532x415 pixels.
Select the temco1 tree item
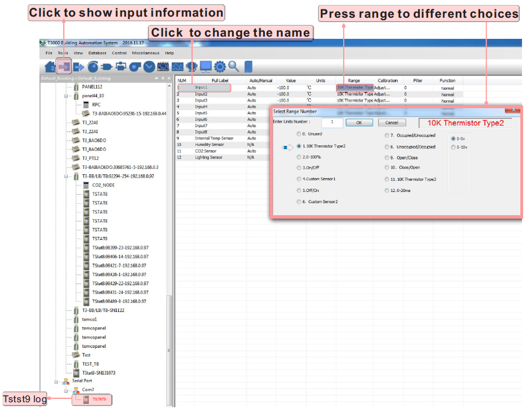(x=89, y=320)
